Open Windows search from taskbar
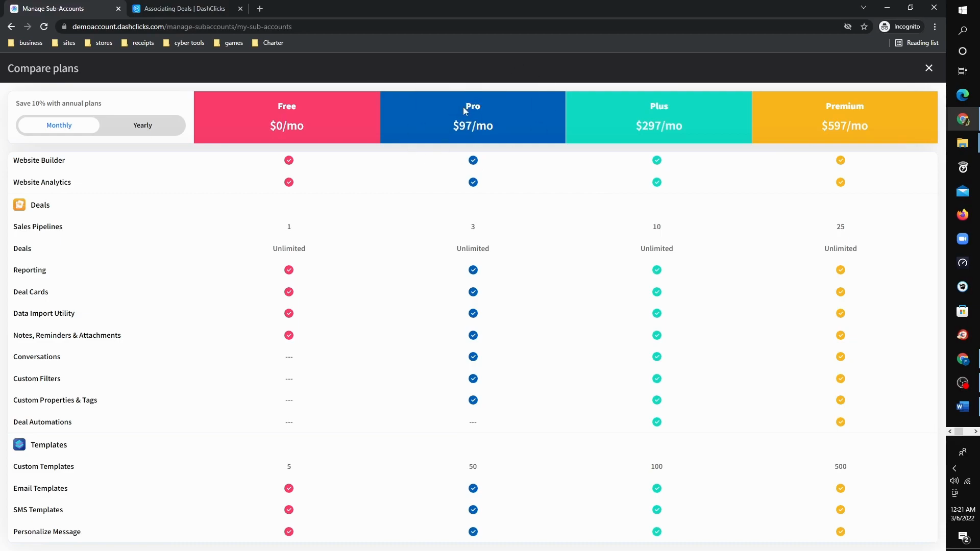 click(x=963, y=31)
